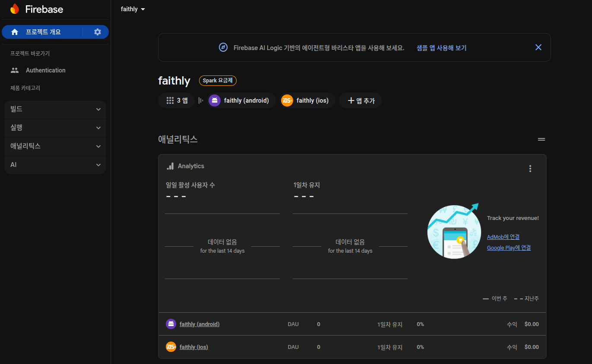Click the 애널리틱스 section heading
Image resolution: width=592 pixels, height=364 pixels.
click(x=178, y=139)
